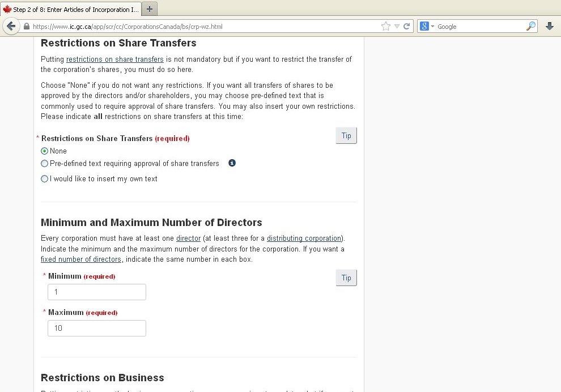Click the padlock site security icon
561x392 pixels.
click(x=26, y=27)
